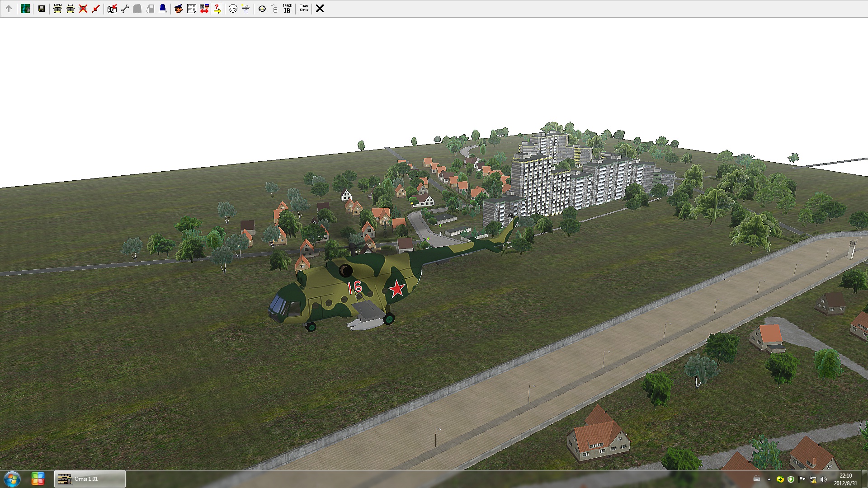Select the driver face icon
Viewport: 868px width, 488px height.
pyautogui.click(x=179, y=9)
